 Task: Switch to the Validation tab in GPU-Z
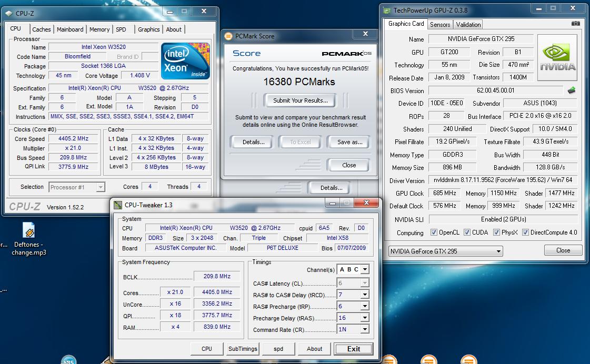[468, 24]
